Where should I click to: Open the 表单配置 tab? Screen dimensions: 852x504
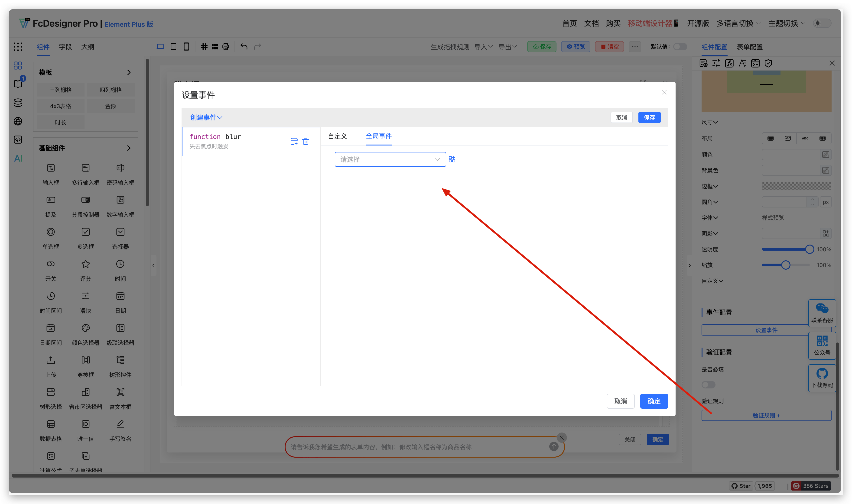tap(749, 47)
